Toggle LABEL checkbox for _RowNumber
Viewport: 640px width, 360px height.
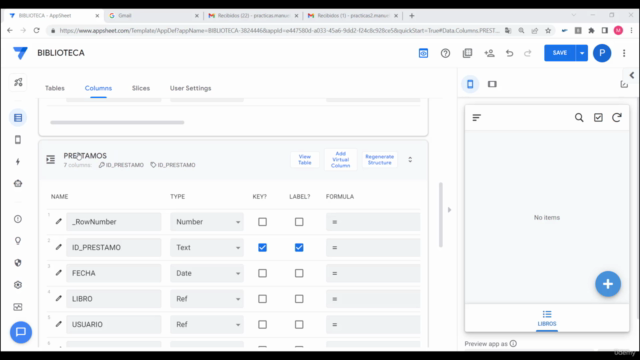click(299, 222)
